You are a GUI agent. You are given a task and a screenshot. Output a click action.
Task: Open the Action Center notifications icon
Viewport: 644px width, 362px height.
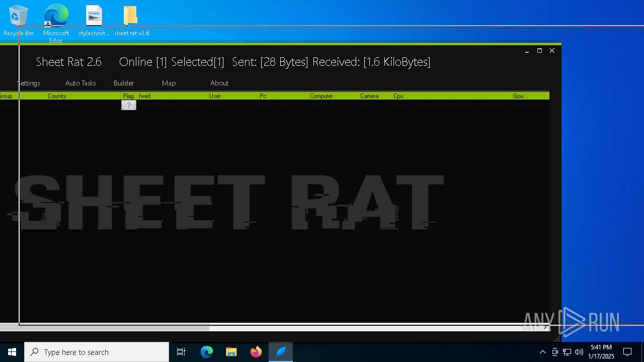[627, 352]
